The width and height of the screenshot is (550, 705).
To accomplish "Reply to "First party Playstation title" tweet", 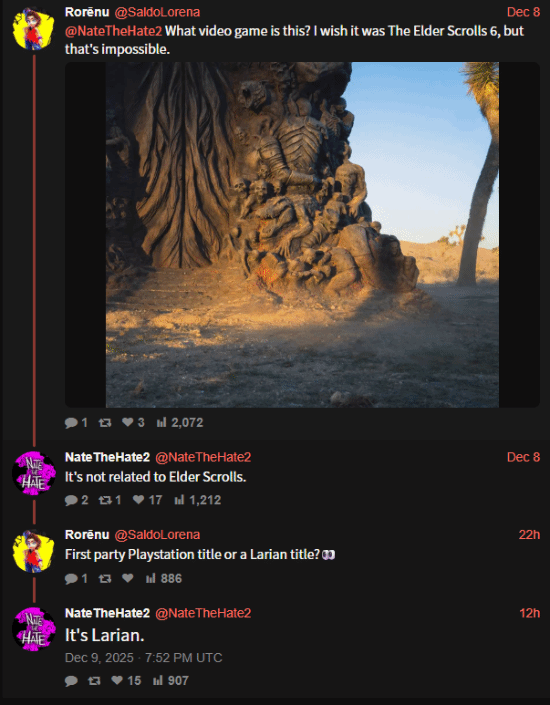I will [x=71, y=578].
